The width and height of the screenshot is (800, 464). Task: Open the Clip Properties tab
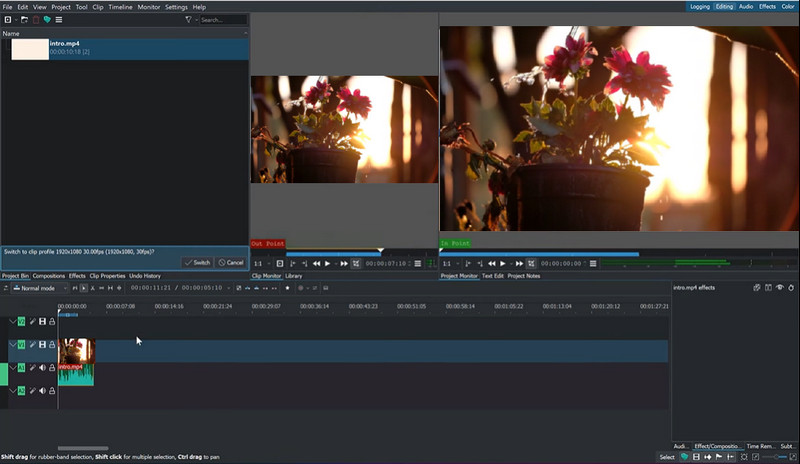[107, 276]
